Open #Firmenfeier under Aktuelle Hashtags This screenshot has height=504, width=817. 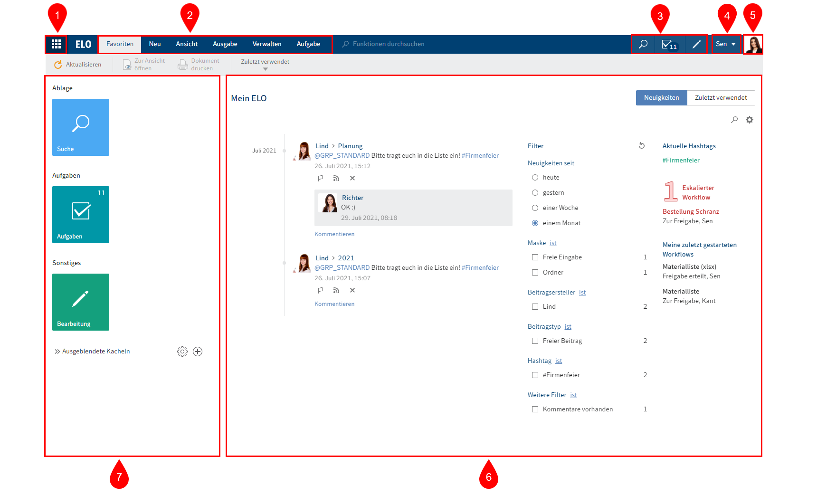pos(681,161)
